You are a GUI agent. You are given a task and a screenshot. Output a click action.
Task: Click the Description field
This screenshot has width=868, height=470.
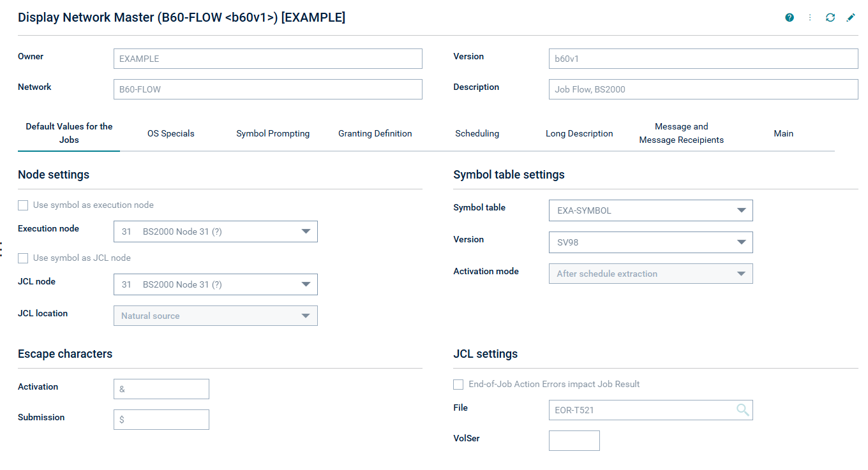pos(703,89)
